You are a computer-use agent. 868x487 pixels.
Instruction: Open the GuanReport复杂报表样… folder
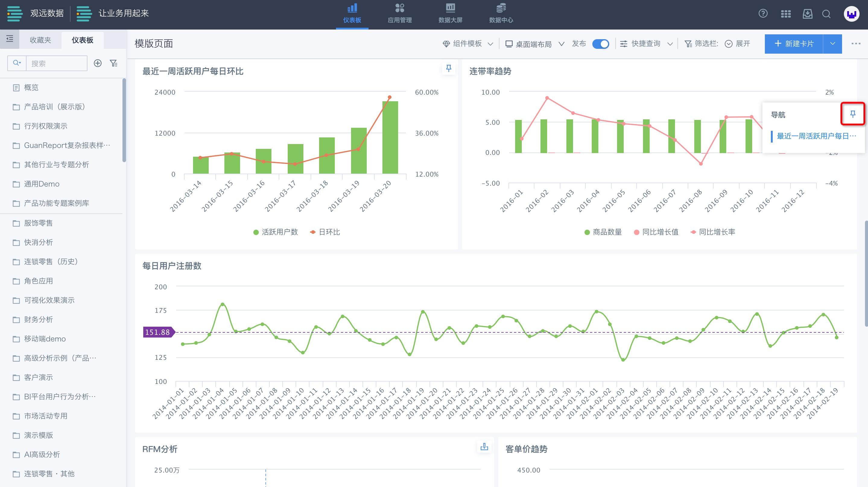tap(61, 145)
